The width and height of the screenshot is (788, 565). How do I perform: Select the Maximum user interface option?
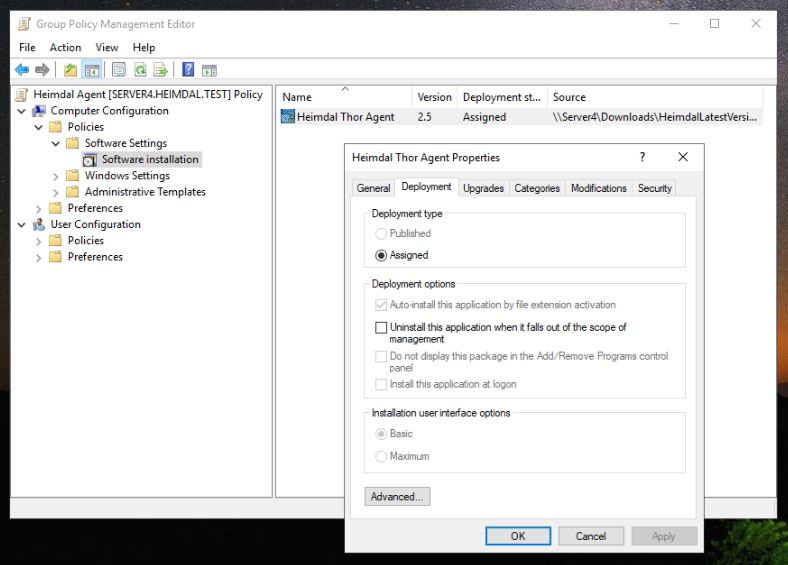(x=381, y=456)
